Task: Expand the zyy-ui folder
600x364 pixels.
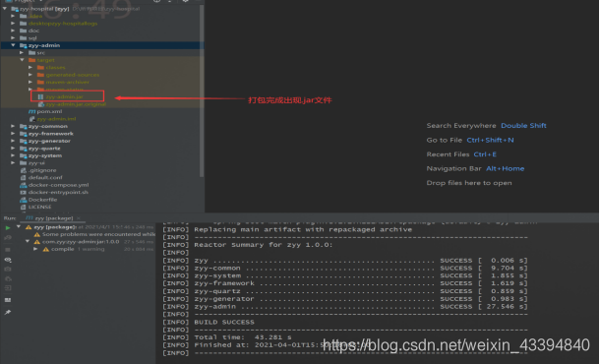Action: (x=13, y=163)
